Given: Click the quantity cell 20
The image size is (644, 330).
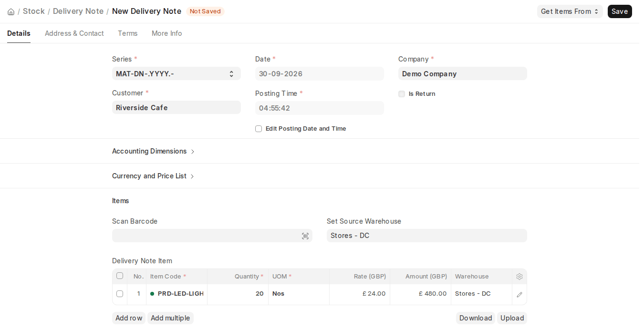Looking at the screenshot, I should (x=238, y=294).
